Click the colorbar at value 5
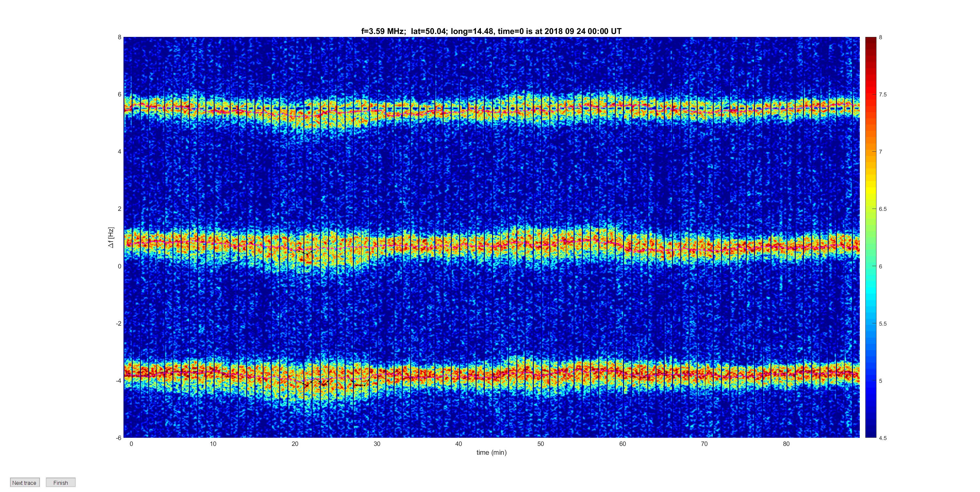 point(871,381)
